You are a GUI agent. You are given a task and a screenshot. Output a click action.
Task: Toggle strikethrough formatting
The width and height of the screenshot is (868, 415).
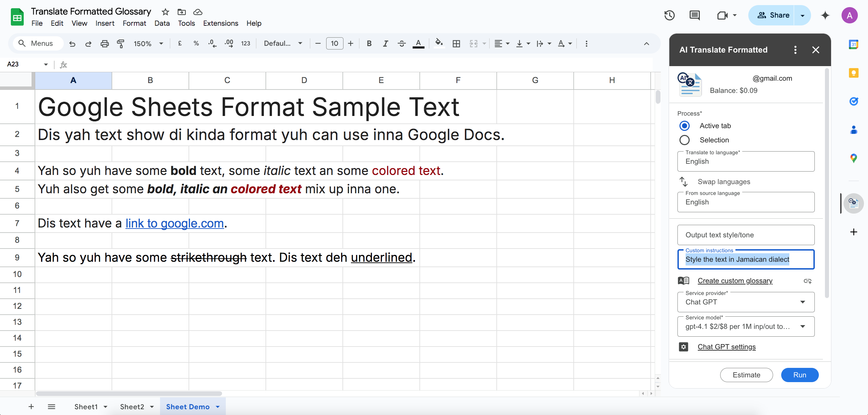coord(402,43)
